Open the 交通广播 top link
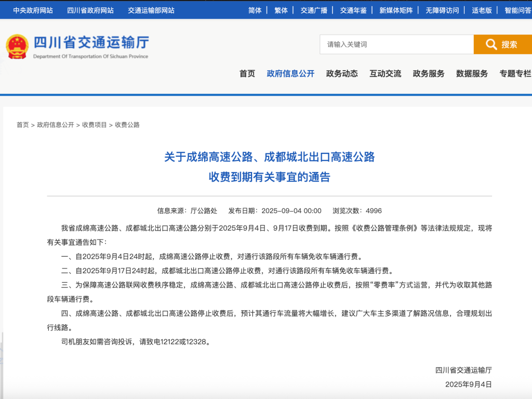Screen dimensions: 532x399 (314, 10)
